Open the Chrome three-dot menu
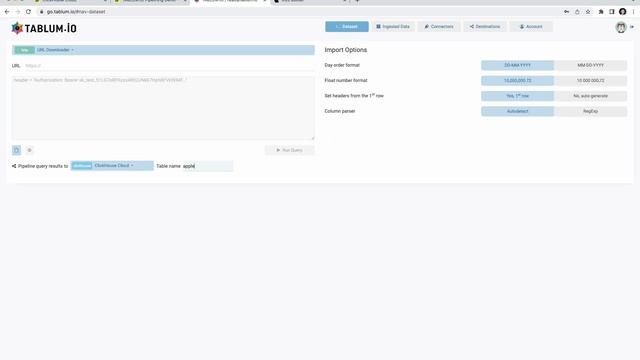Screen dimensions: 640x360 tap(633, 12)
